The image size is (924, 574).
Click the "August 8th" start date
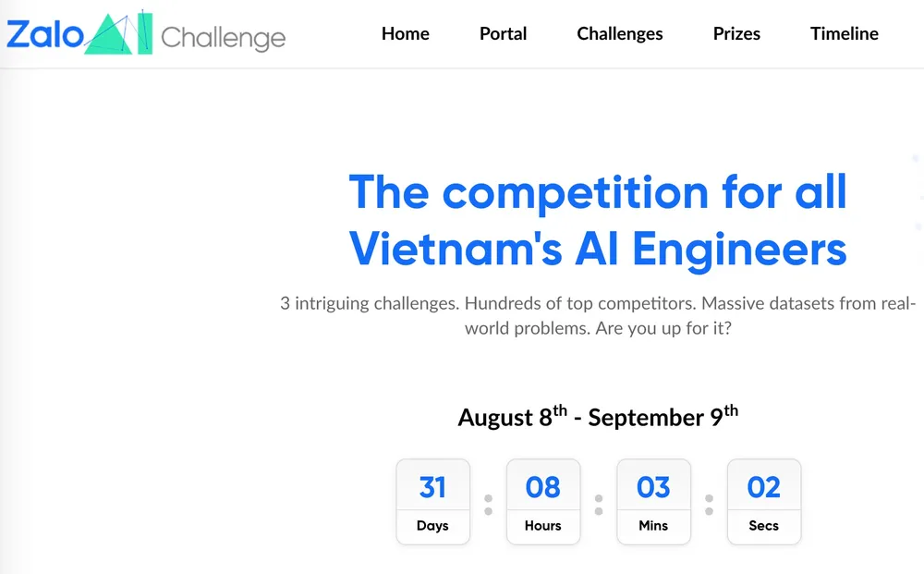(513, 416)
